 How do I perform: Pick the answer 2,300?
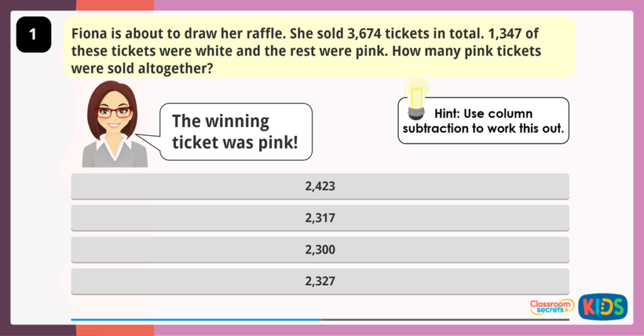click(x=319, y=249)
